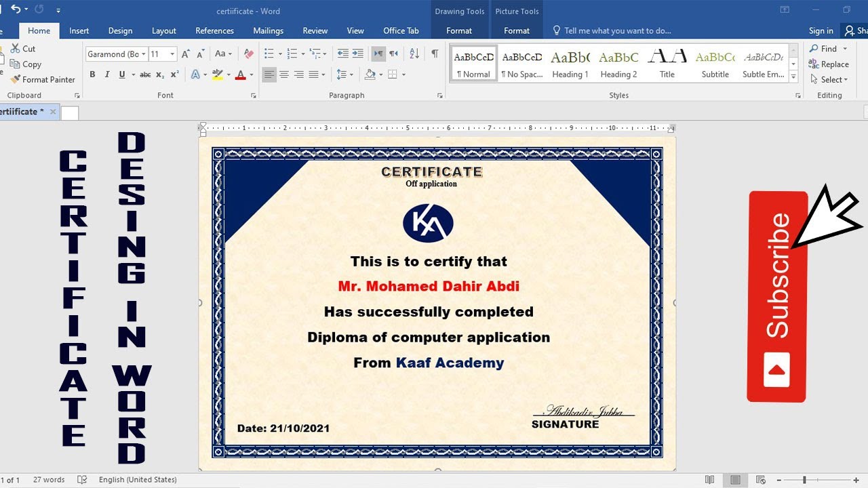Increase font size with Grow Font

(x=185, y=54)
